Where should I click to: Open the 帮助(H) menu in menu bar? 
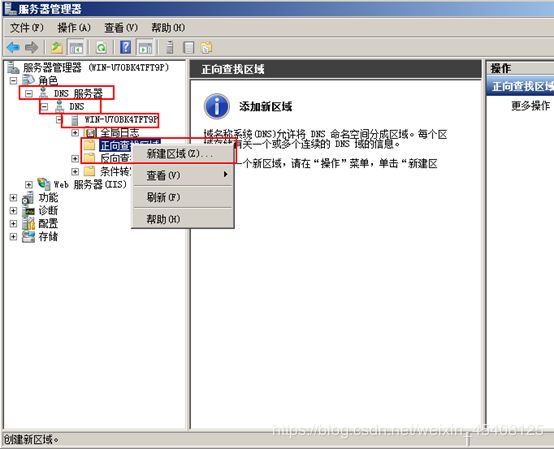point(168,28)
